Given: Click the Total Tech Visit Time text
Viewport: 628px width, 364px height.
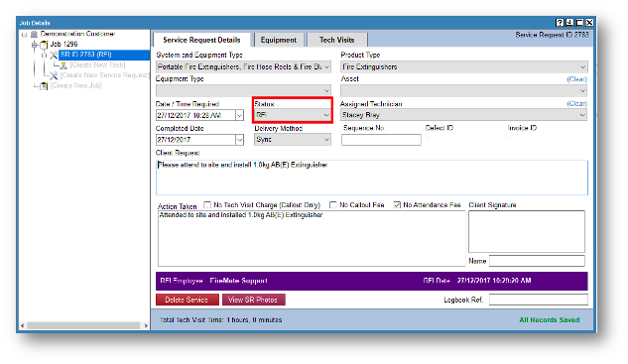Looking at the screenshot, I should 220,320.
